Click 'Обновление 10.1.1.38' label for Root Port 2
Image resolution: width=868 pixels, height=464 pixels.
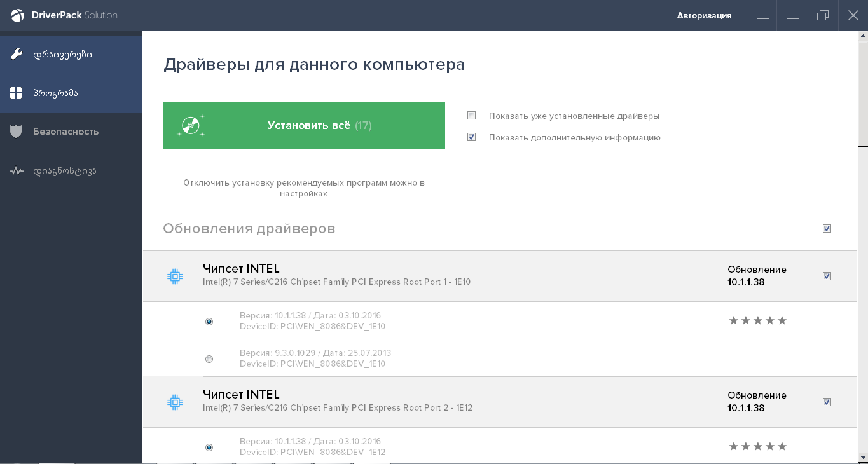[x=757, y=402]
